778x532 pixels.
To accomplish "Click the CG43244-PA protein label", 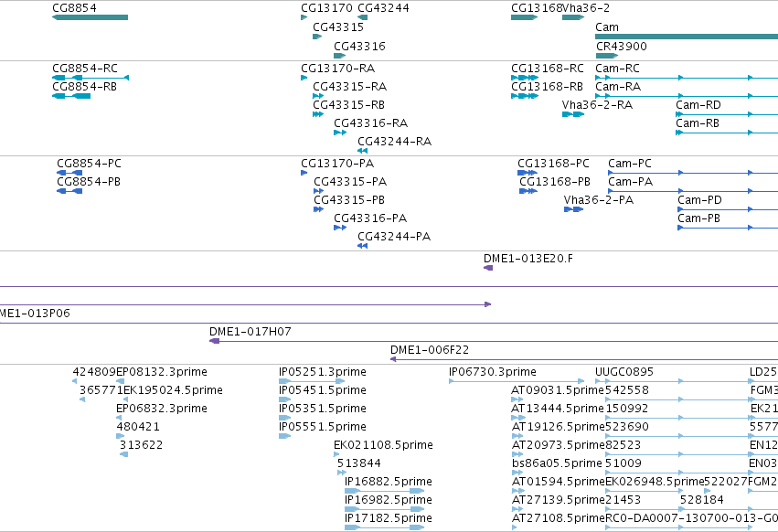I will click(x=394, y=237).
